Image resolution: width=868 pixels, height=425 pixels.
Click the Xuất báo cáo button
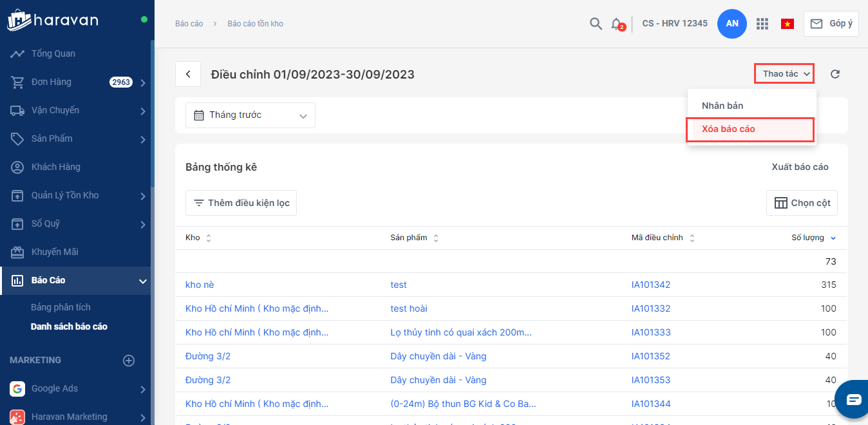800,167
